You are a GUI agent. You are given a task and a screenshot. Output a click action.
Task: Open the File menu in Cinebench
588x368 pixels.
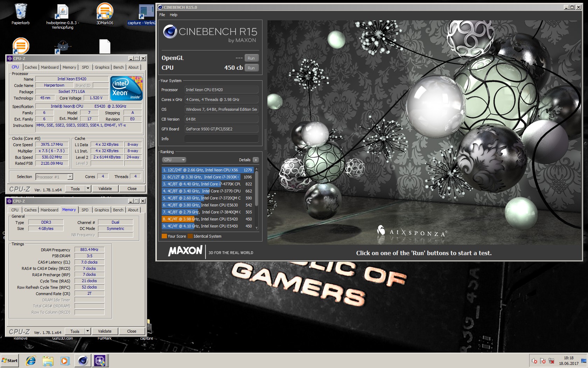[x=162, y=15]
